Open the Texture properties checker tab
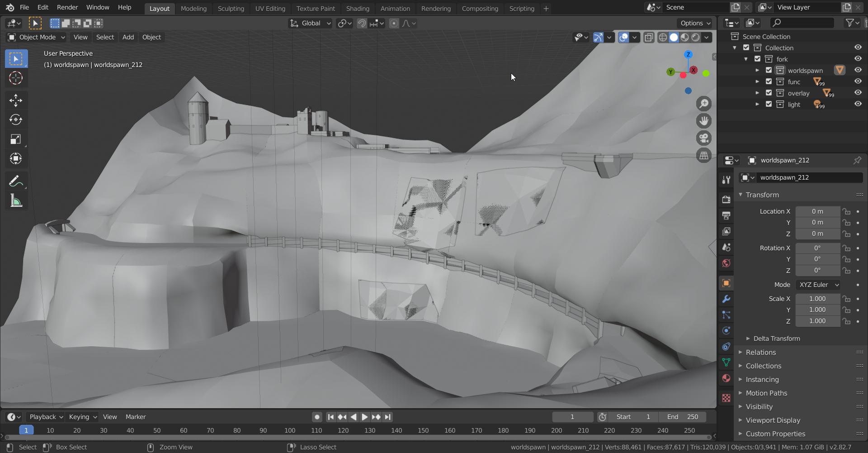 [726, 398]
